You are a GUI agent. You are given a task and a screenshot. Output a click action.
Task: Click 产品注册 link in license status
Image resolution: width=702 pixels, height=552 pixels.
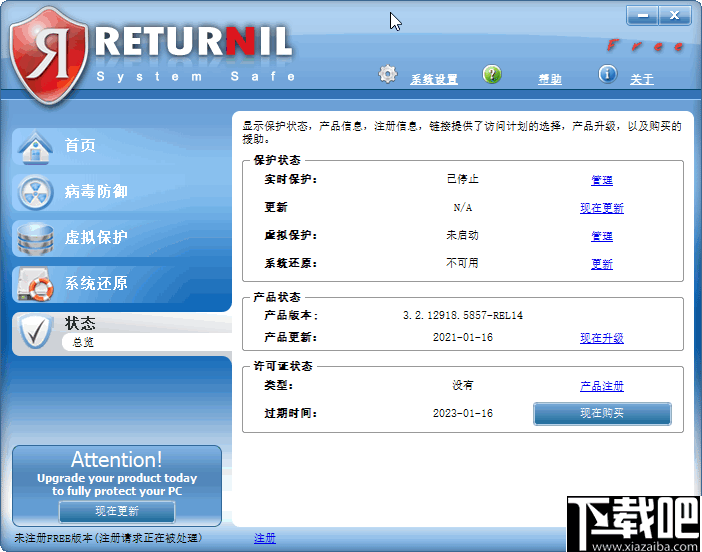point(602,386)
